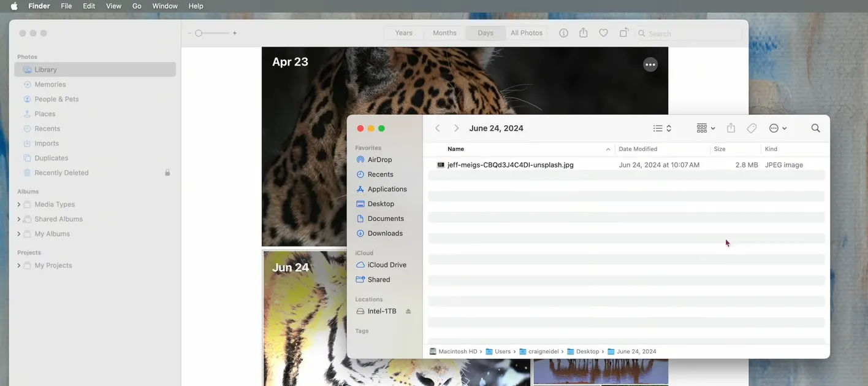Screen dimensions: 868x386
Task: Open the View menu
Action: point(113,6)
